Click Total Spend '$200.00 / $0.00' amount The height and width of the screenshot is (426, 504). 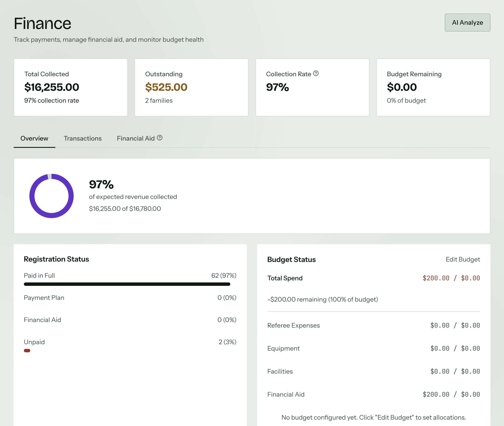451,278
